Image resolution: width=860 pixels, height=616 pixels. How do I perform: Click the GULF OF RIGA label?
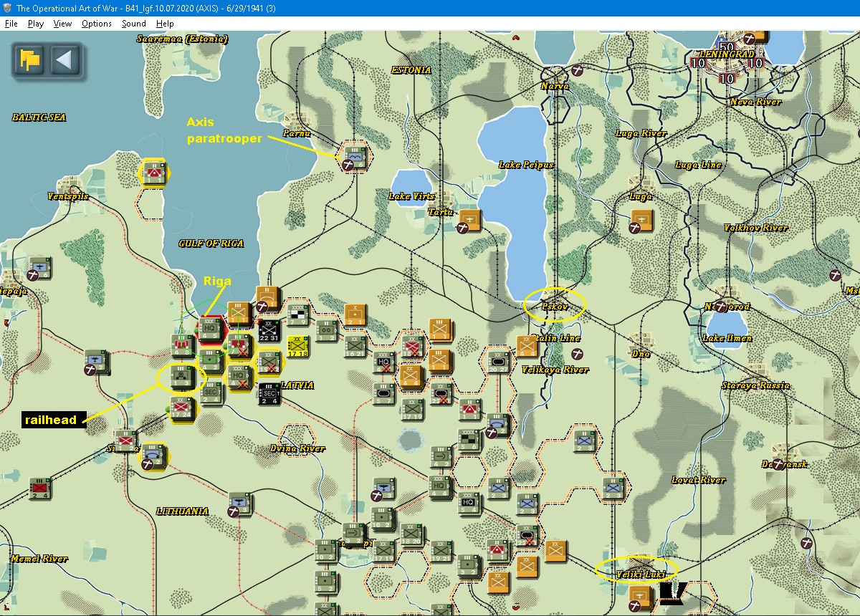pyautogui.click(x=211, y=244)
